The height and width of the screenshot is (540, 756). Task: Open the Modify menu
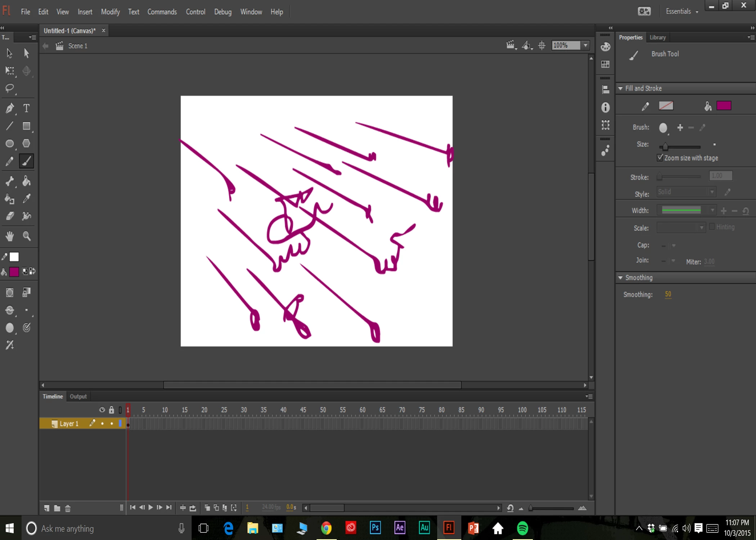110,12
